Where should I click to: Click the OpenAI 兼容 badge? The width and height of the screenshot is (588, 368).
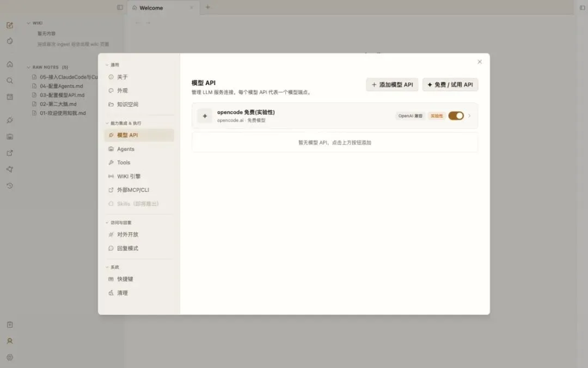pos(411,116)
